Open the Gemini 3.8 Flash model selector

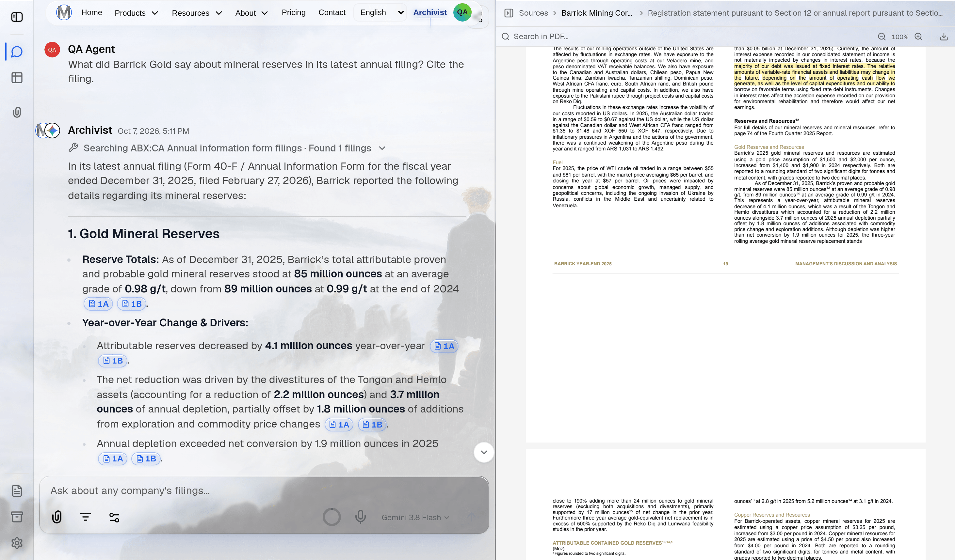click(x=415, y=517)
